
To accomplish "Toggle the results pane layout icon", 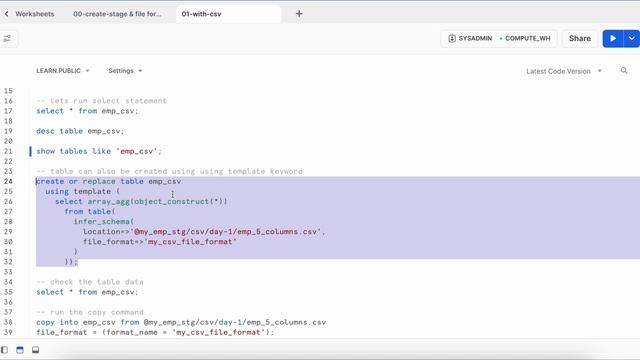I will point(36,350).
